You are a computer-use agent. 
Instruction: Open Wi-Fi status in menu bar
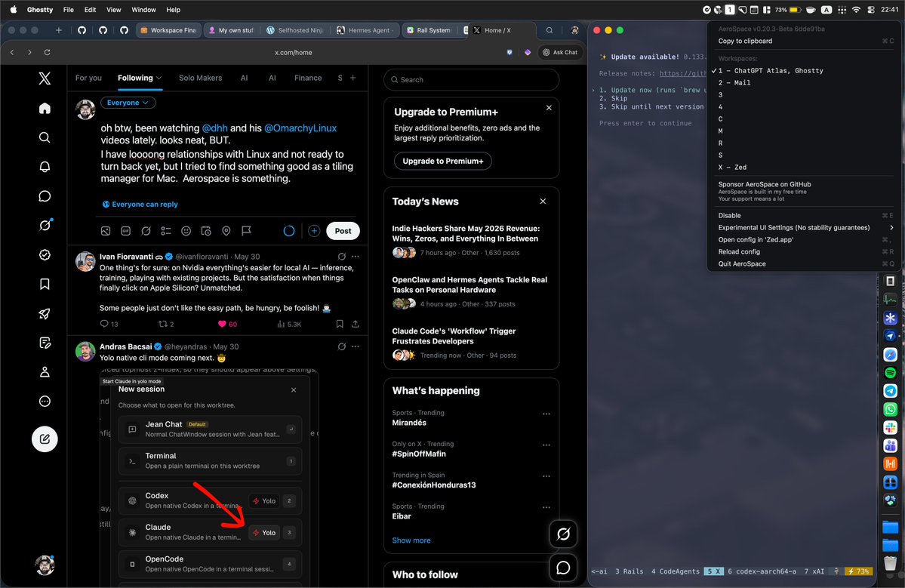pos(856,9)
